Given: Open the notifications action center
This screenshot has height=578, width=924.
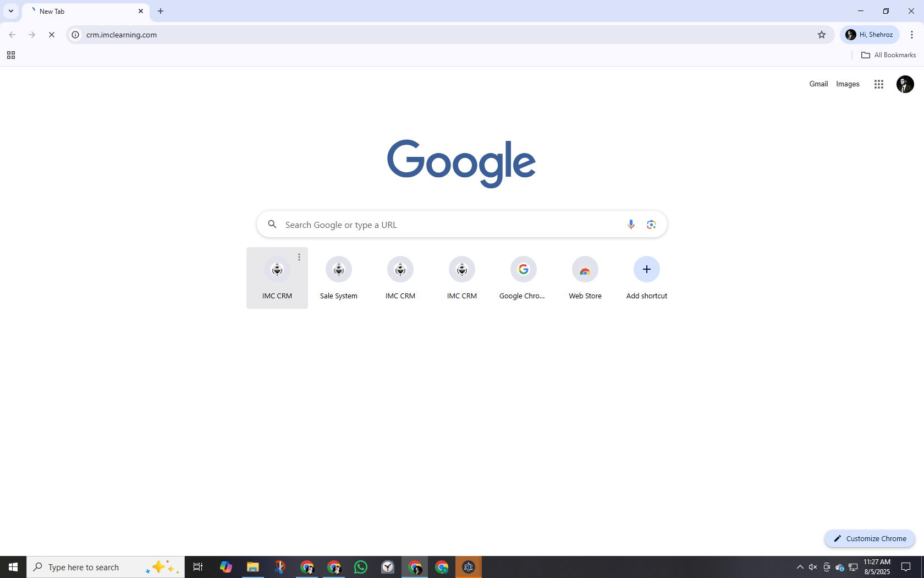Looking at the screenshot, I should click(906, 567).
